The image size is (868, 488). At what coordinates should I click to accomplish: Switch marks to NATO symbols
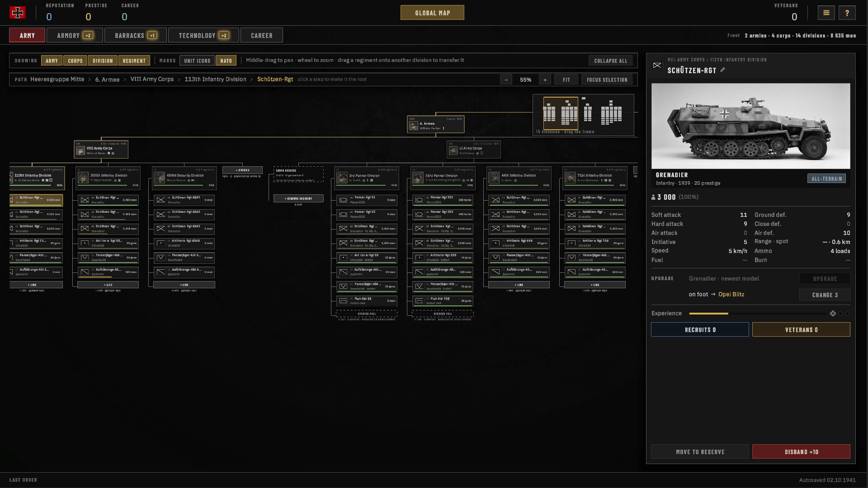tap(226, 61)
